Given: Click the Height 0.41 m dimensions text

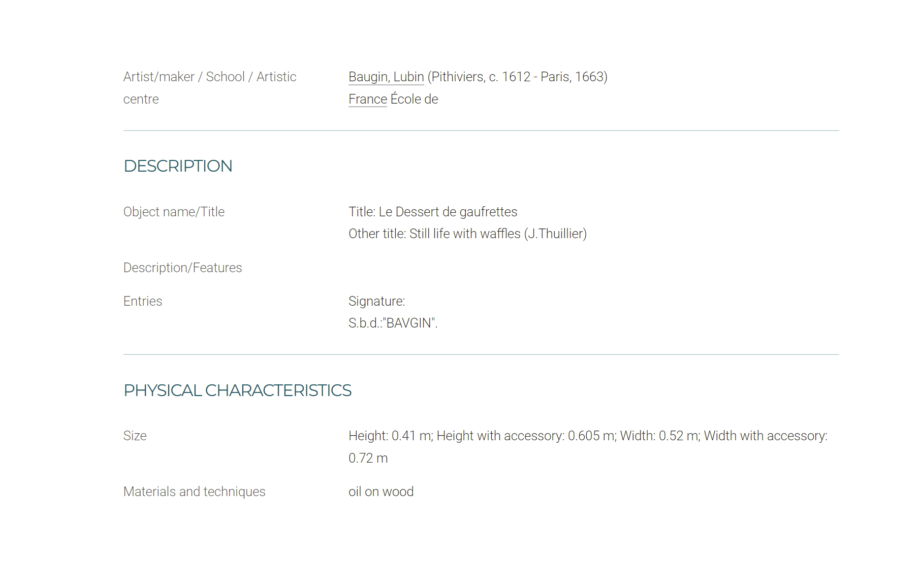Looking at the screenshot, I should point(391,436).
